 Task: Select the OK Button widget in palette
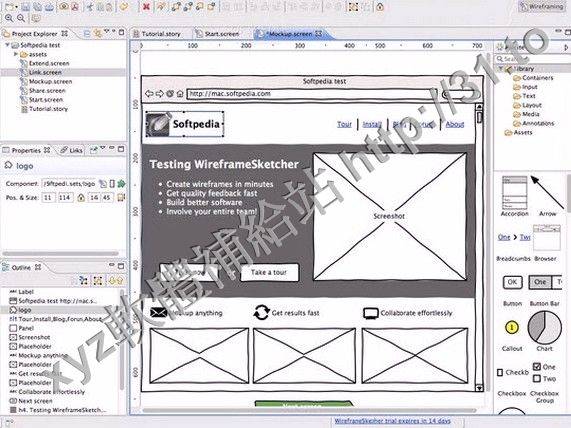click(x=512, y=282)
